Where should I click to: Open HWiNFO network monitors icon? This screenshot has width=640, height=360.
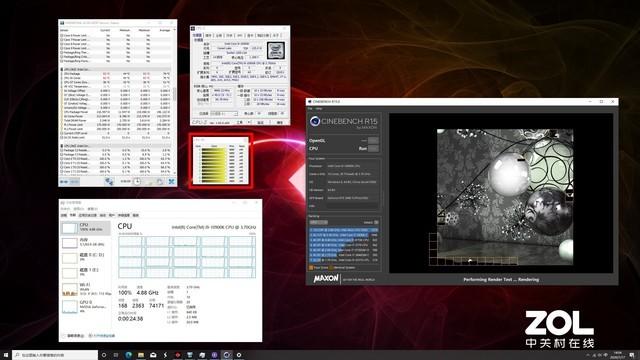point(109,181)
